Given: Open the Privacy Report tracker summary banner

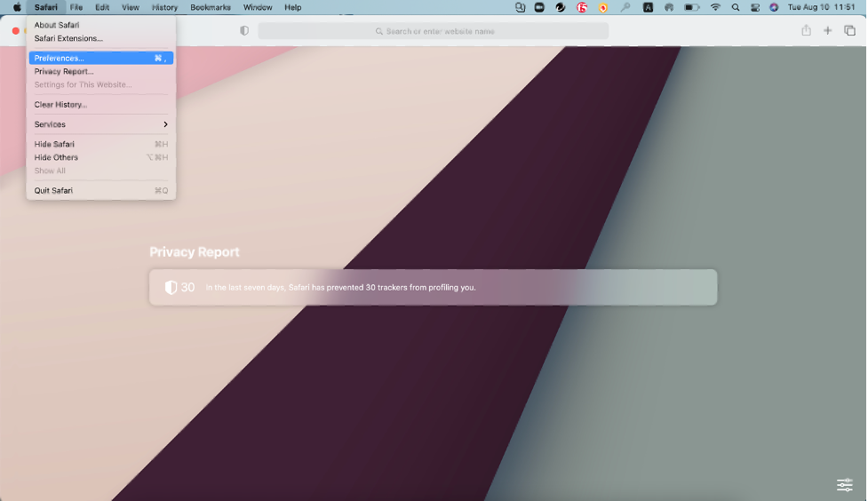Looking at the screenshot, I should click(433, 288).
